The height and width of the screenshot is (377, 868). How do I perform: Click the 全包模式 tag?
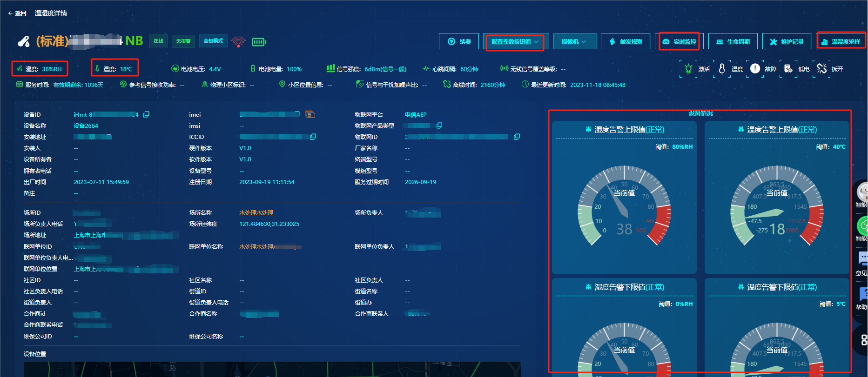tap(213, 41)
